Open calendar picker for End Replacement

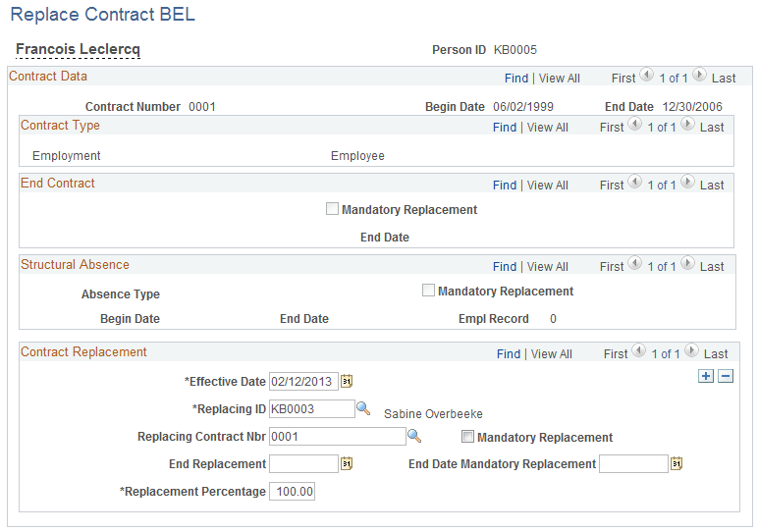[347, 464]
